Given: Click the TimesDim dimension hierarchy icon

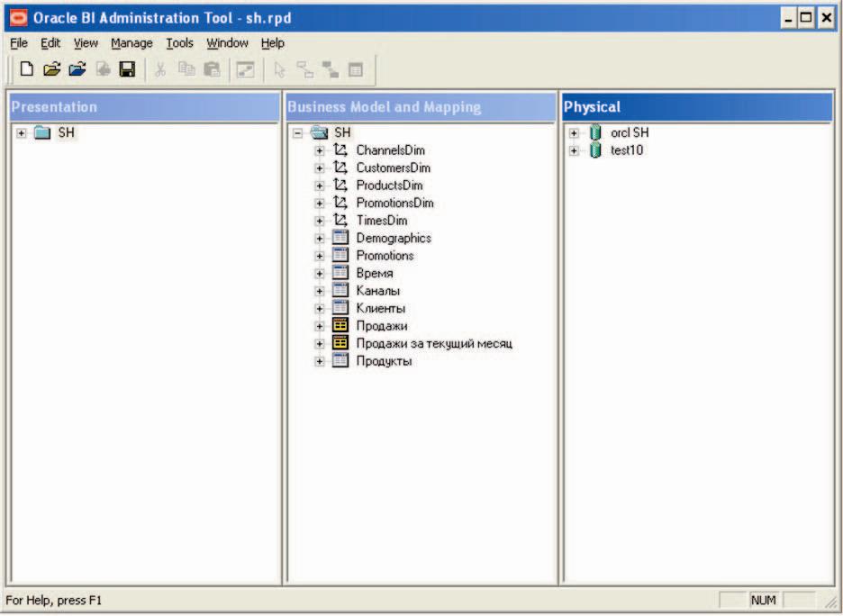Looking at the screenshot, I should coord(340,220).
